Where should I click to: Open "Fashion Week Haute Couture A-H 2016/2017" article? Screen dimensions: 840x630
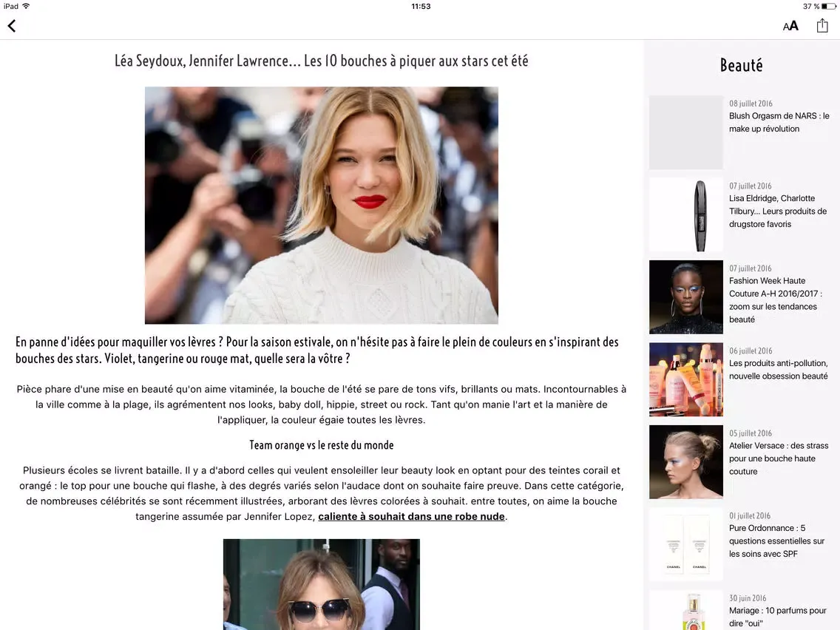(x=775, y=300)
